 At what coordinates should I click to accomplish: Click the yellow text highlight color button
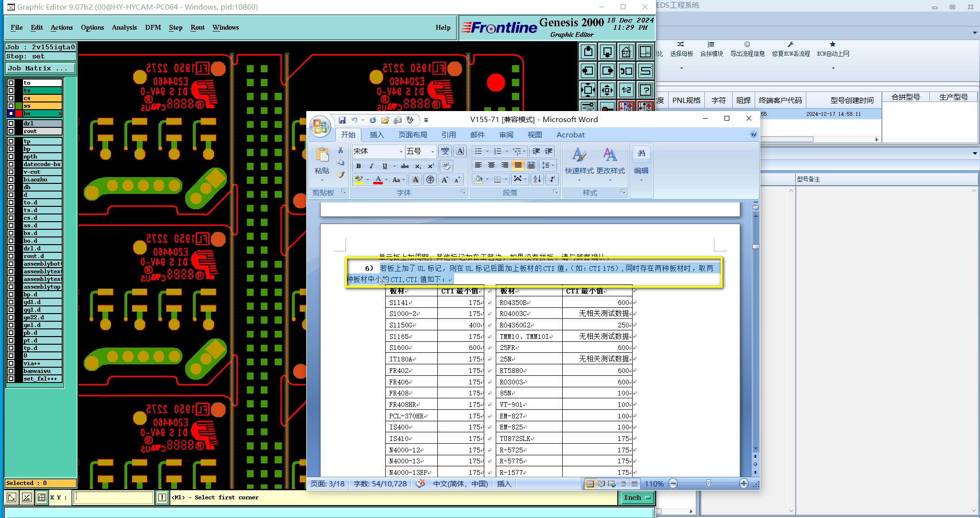[x=358, y=180]
